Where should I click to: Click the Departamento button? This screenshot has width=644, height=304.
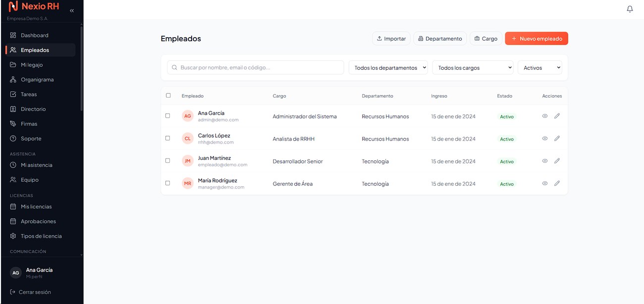pyautogui.click(x=440, y=39)
